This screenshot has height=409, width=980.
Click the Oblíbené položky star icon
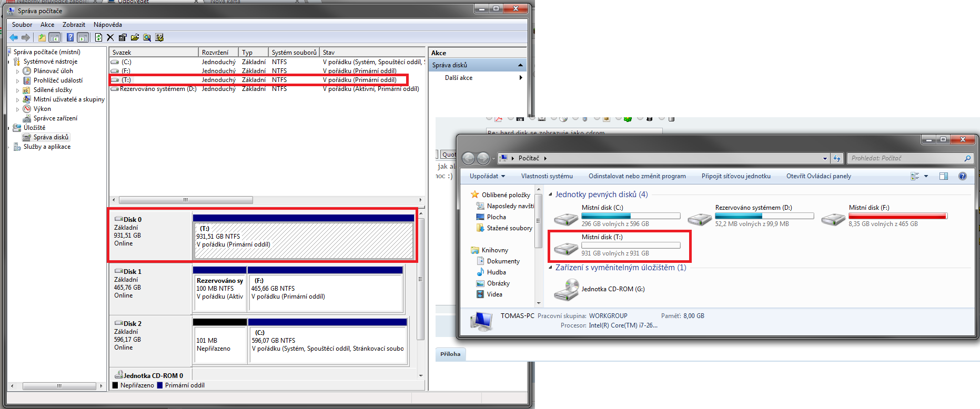[x=475, y=195]
